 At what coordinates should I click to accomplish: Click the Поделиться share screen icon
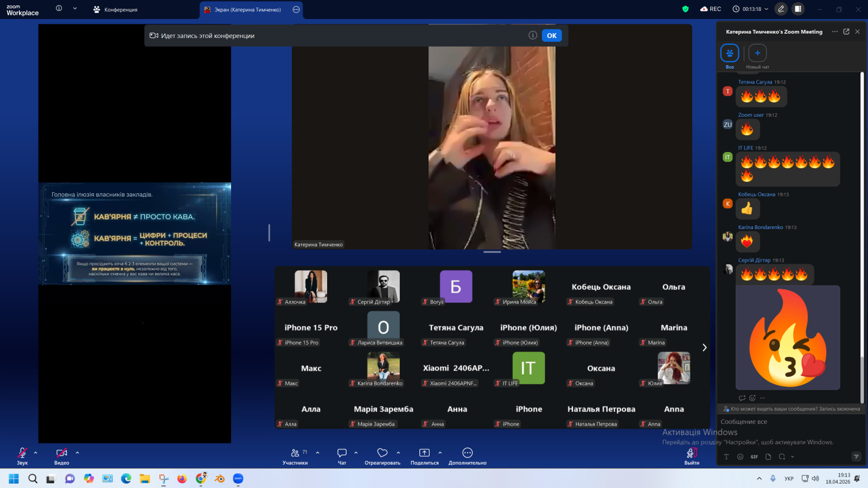424,453
